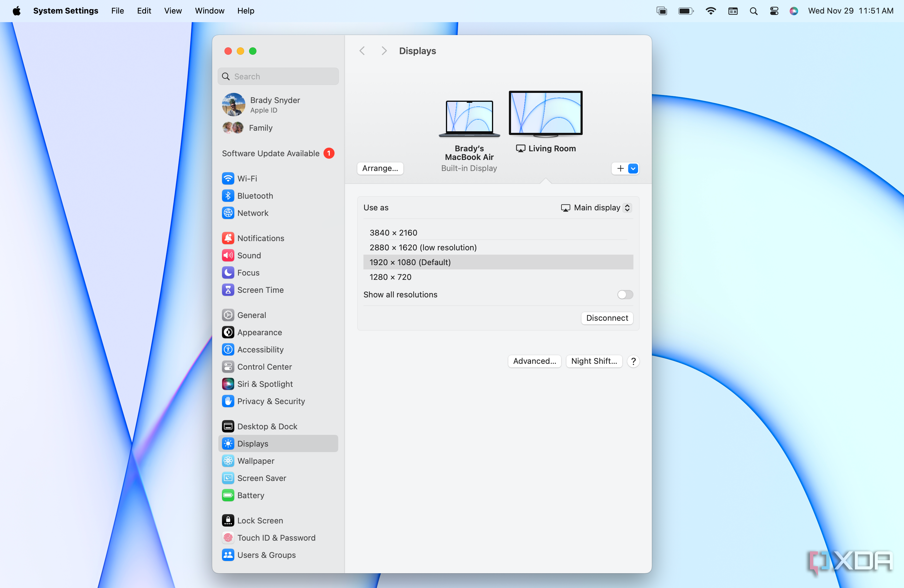Open Siri & Spotlight icon
Viewport: 904px width, 588px height.
[228, 384]
